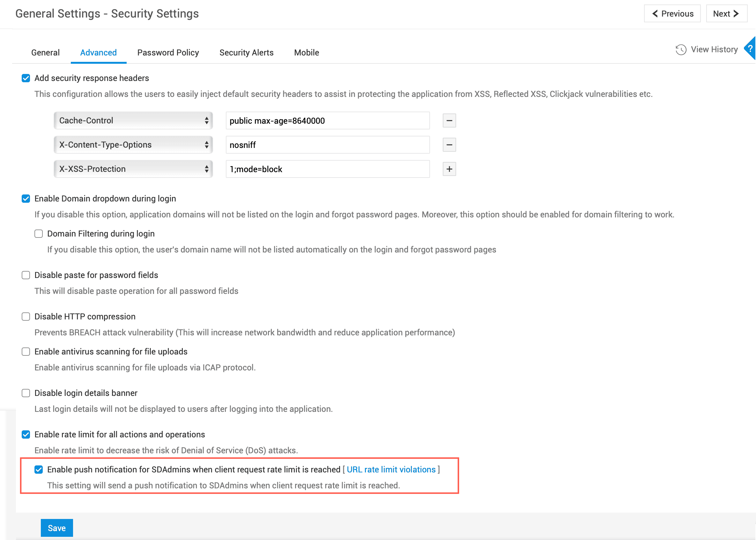756x540 pixels.
Task: Open the Security Alerts tab
Action: coord(246,53)
